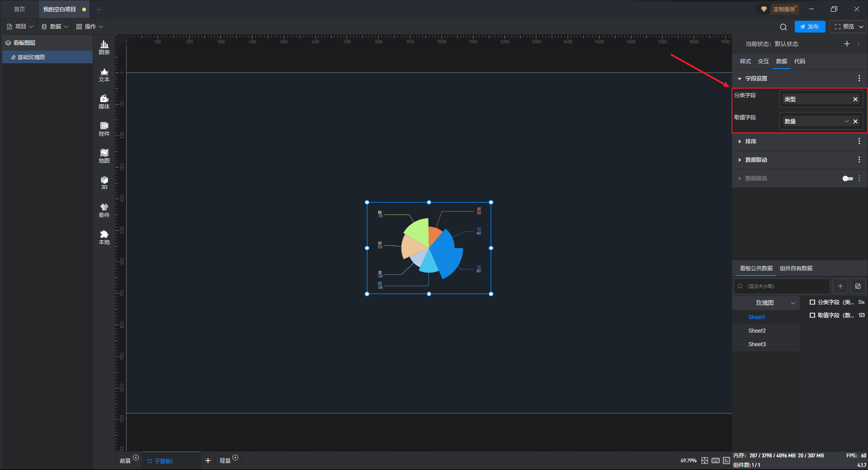Viewport: 868px width, 470px height.
Task: Switch to the 样式 tab
Action: click(745, 61)
